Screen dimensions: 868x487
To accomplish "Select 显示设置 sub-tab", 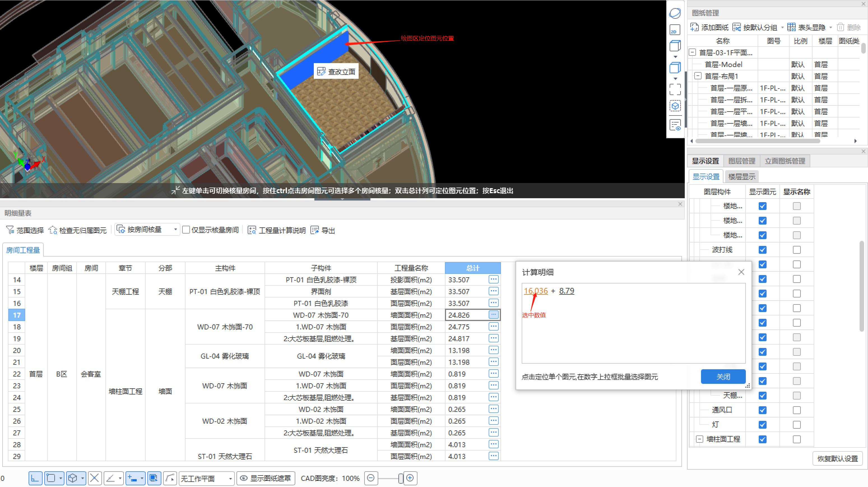I will [x=706, y=176].
